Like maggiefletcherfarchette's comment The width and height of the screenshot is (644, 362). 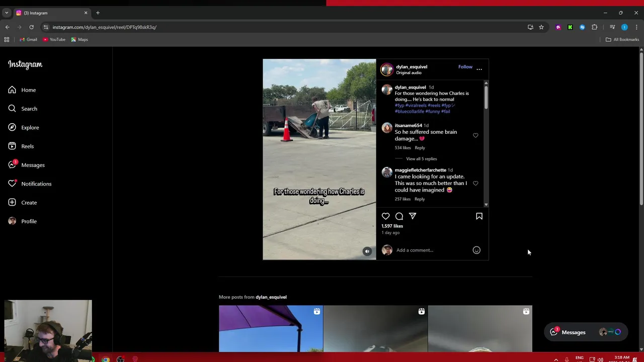[x=475, y=184]
